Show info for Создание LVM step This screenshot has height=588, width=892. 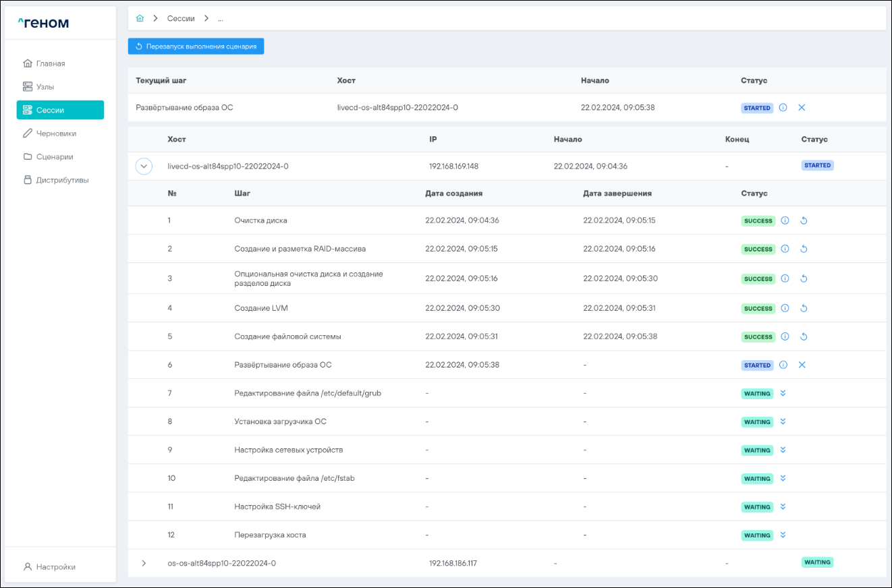click(785, 308)
